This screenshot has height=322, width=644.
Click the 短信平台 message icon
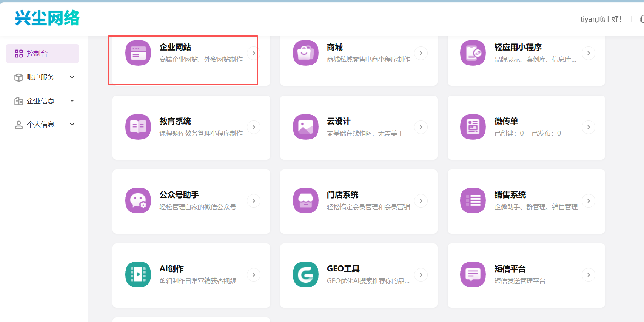tap(473, 274)
